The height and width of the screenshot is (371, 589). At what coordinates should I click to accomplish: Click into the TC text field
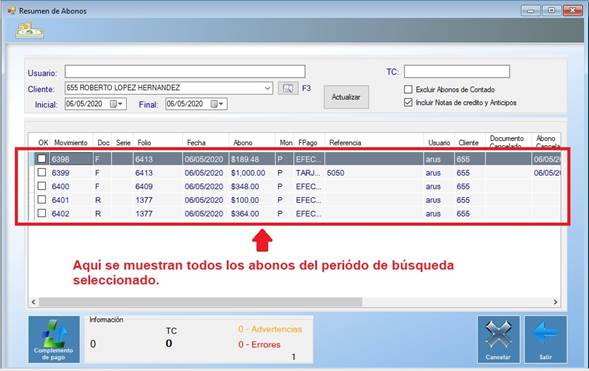pos(457,71)
